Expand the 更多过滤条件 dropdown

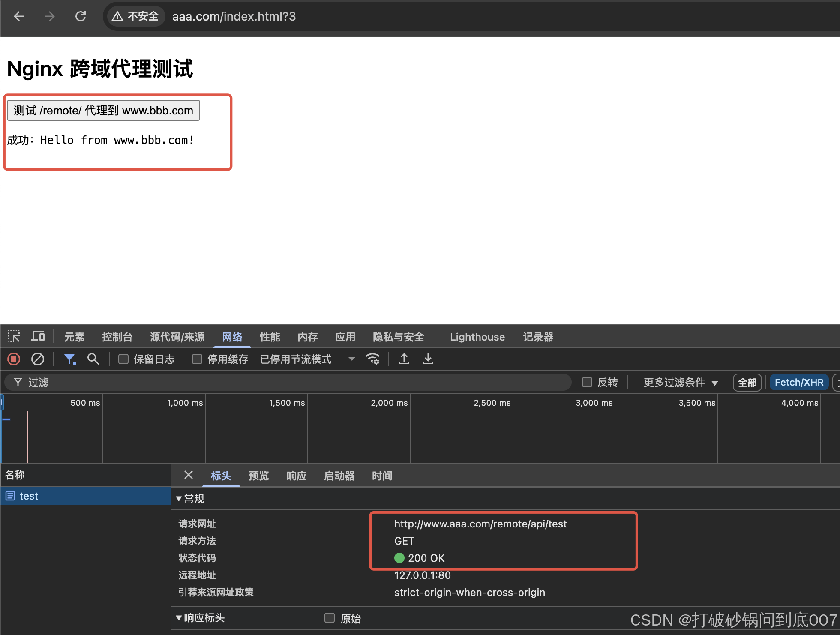click(681, 382)
